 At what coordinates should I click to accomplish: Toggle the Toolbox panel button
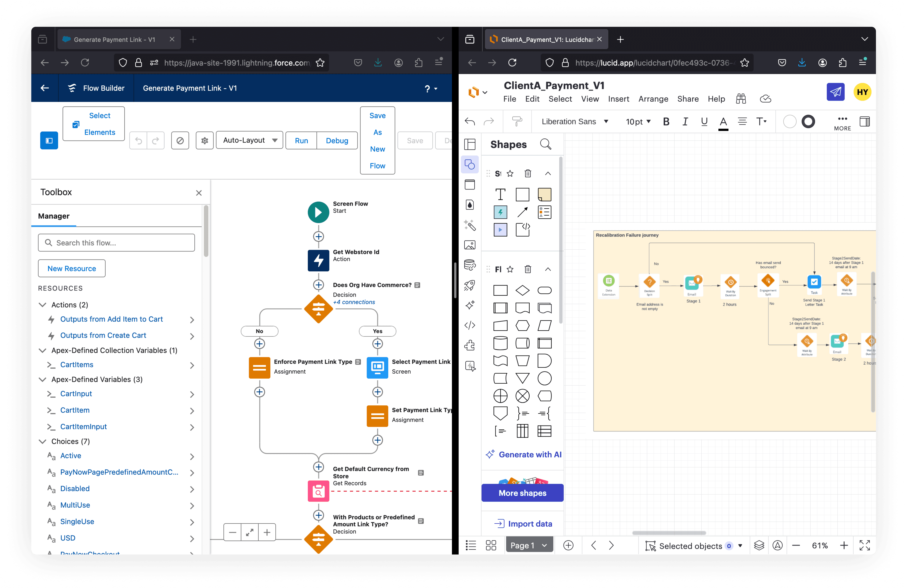(49, 141)
